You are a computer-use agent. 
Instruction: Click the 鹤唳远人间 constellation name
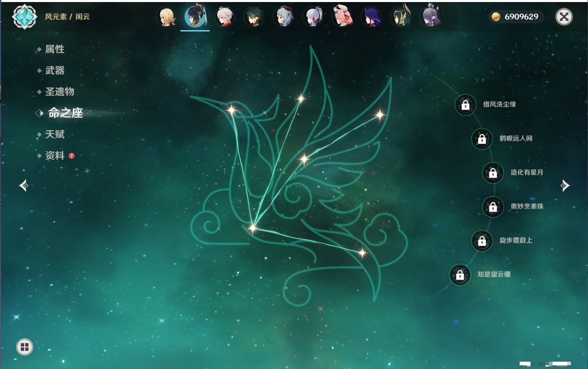516,138
